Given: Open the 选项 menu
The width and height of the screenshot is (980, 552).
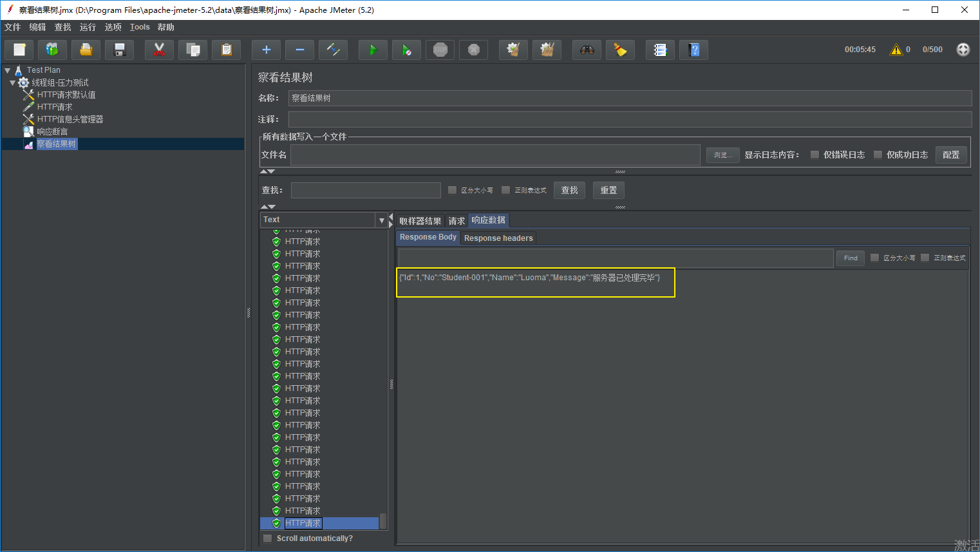Looking at the screenshot, I should pos(113,27).
